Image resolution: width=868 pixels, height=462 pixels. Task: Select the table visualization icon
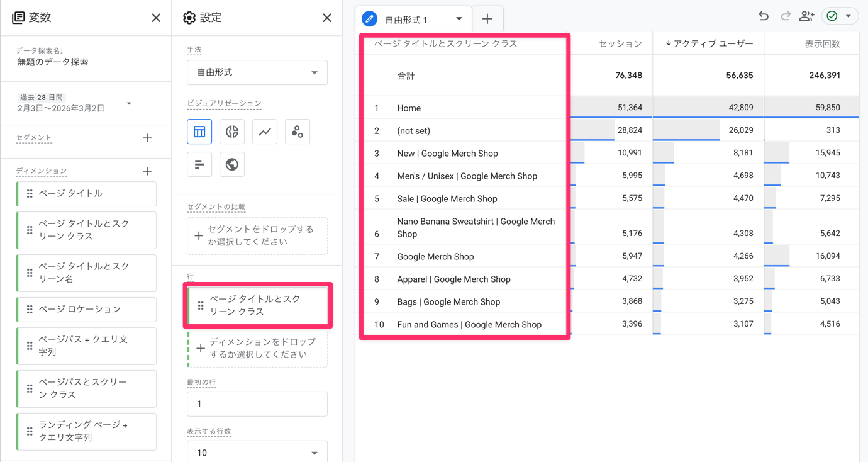tap(199, 132)
